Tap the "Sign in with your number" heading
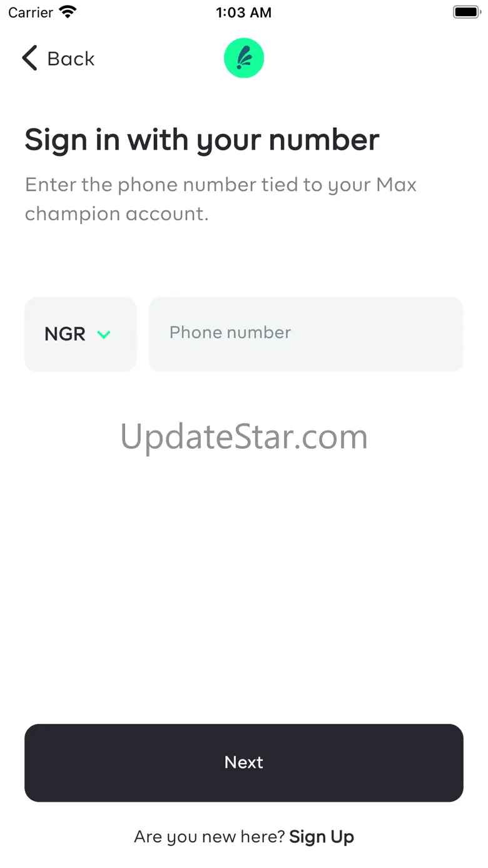Viewport: 488px width, 868px height. 202,140
